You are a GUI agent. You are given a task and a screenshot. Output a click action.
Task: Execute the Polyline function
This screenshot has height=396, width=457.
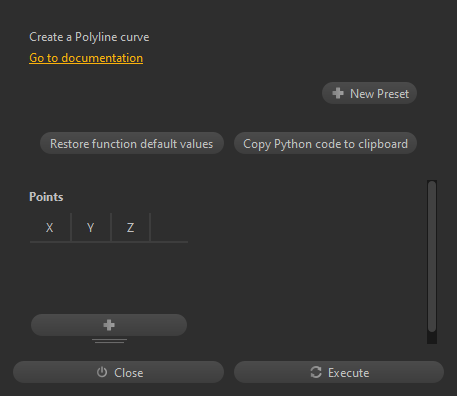(x=339, y=372)
